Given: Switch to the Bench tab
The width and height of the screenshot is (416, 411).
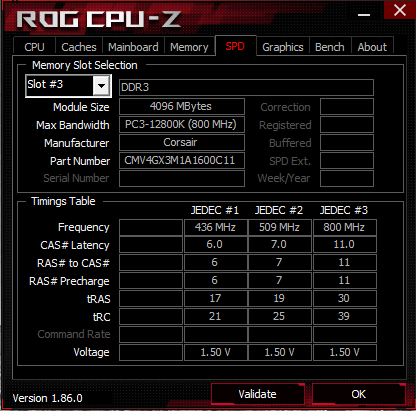Looking at the screenshot, I should 330,47.
